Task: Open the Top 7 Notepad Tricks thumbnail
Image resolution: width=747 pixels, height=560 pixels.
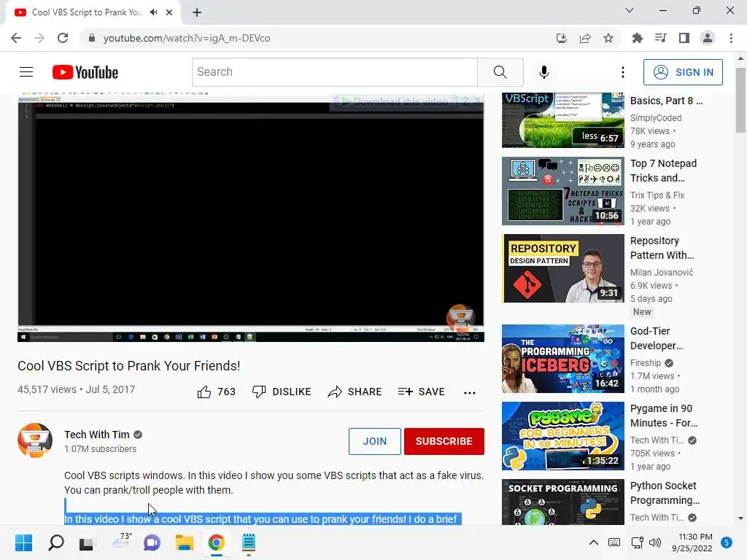Action: [x=563, y=191]
